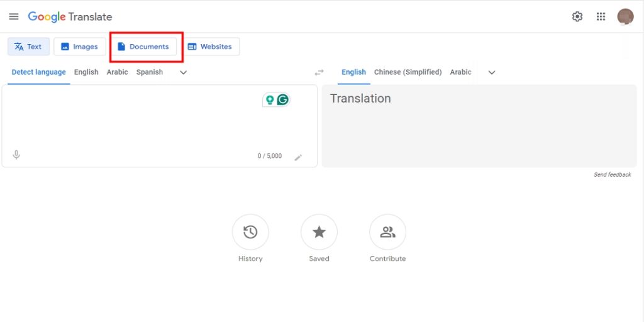Open the hamburger main menu
Image resolution: width=644 pixels, height=322 pixels.
coord(14,16)
